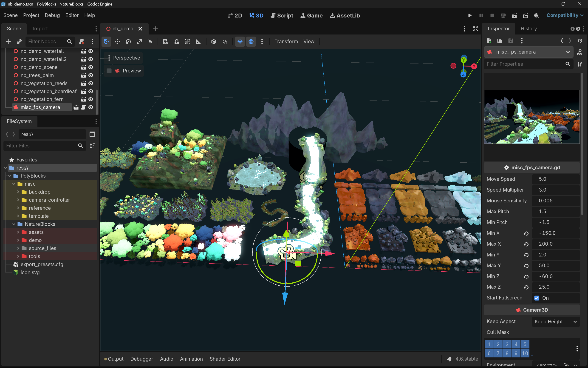Sort files icon in FileSystem dock
The width and height of the screenshot is (588, 368).
[x=92, y=146]
